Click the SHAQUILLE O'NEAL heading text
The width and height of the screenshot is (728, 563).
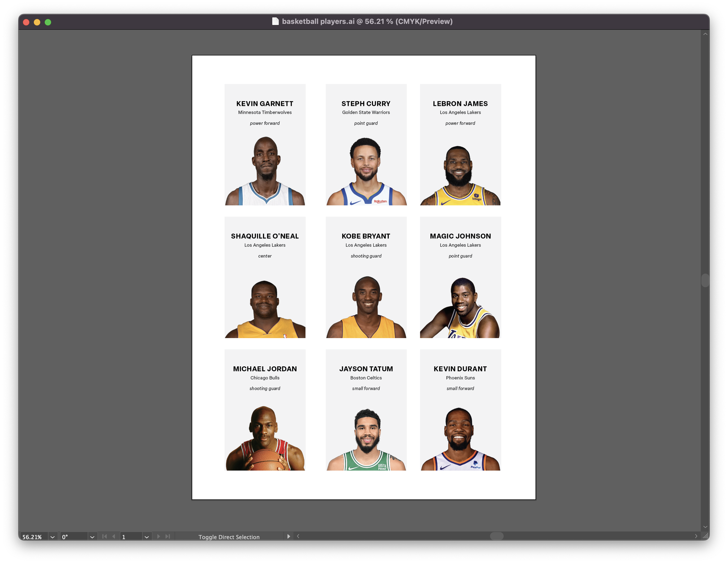pos(265,236)
